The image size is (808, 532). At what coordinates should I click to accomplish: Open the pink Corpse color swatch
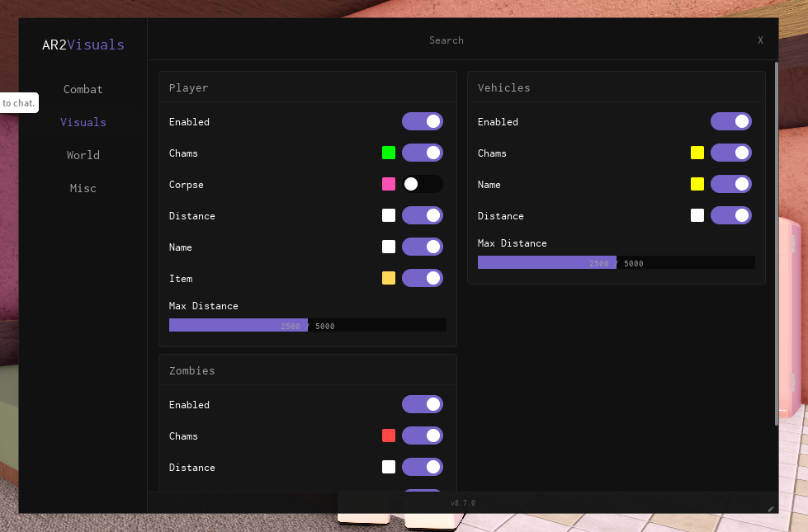pos(389,185)
